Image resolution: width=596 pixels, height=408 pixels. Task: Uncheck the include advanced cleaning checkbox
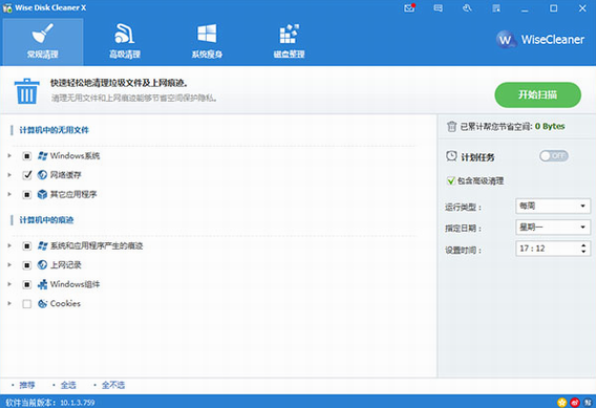tap(451, 181)
